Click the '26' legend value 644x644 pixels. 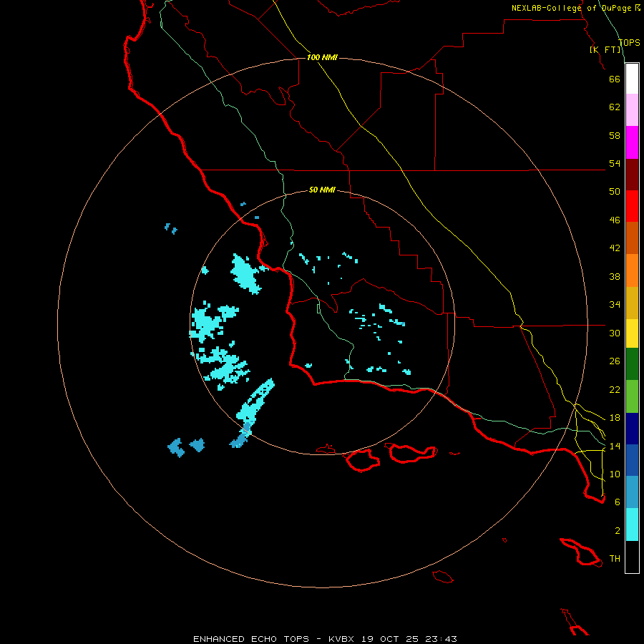(x=615, y=361)
